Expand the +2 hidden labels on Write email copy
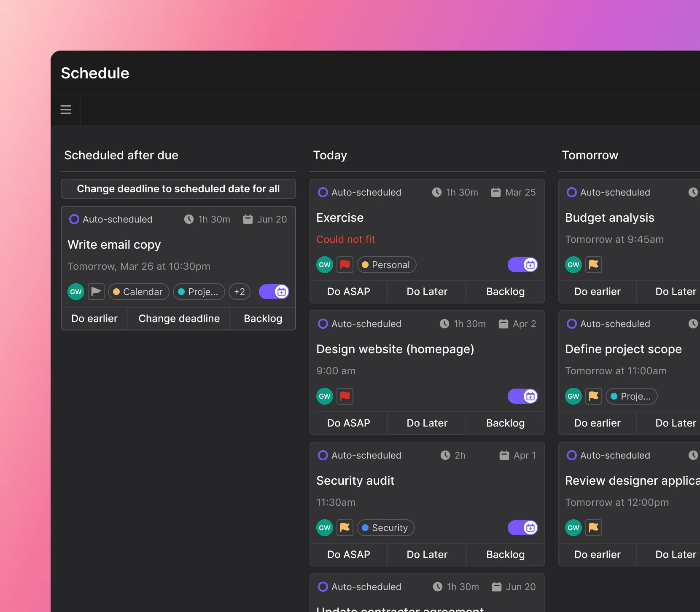Image resolution: width=700 pixels, height=612 pixels. pyautogui.click(x=239, y=292)
